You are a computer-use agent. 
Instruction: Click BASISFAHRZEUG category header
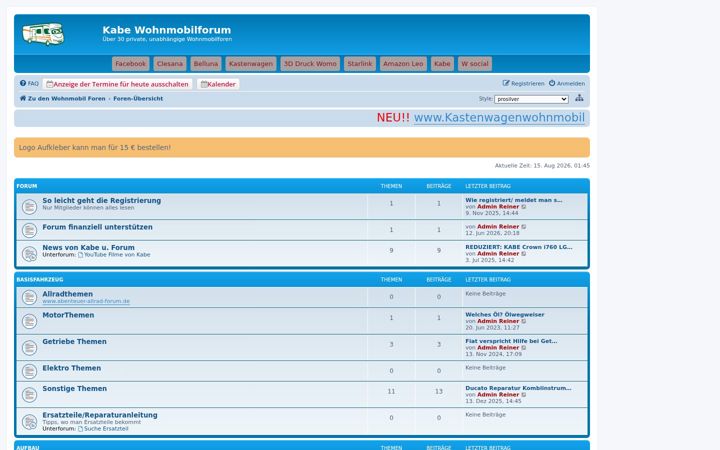pos(40,280)
